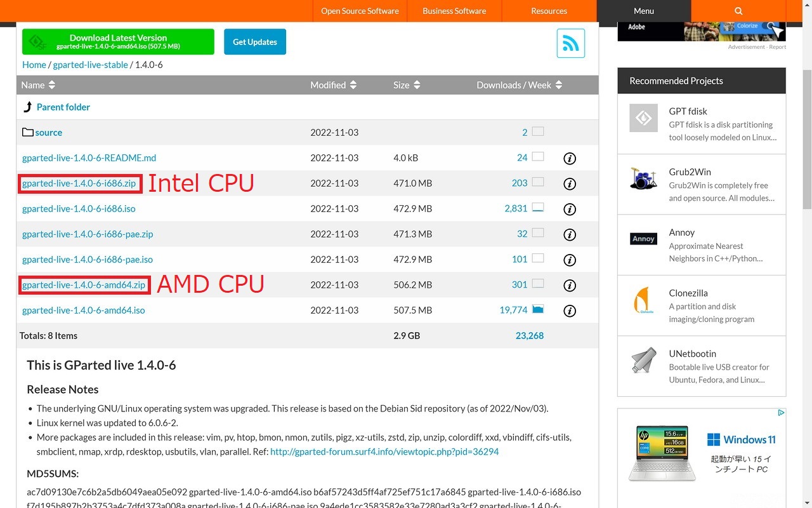Click the RSS feed icon
This screenshot has width=812, height=508.
(x=570, y=43)
